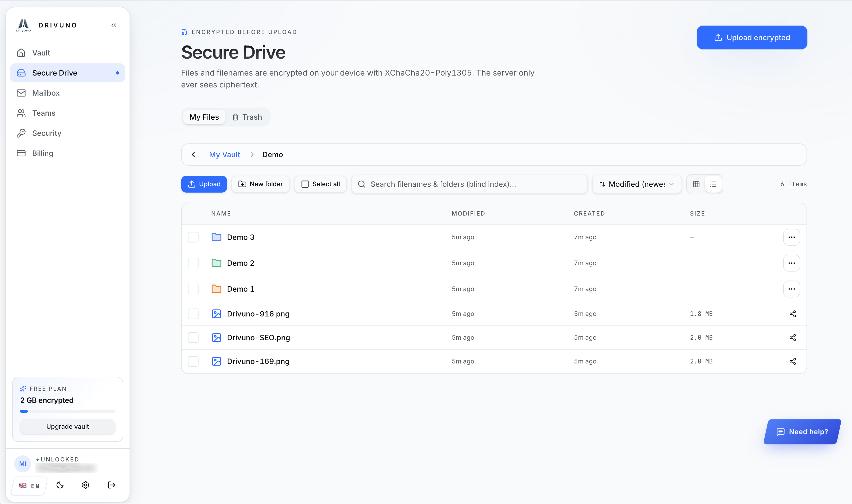Select the checkbox for Drivuno-SEO.png
The height and width of the screenshot is (504, 852).
194,338
